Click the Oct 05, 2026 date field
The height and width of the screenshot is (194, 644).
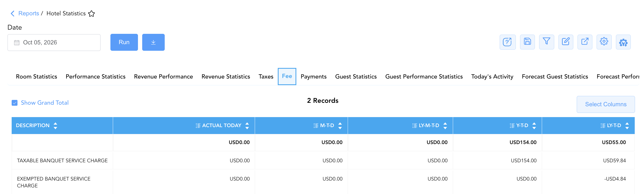tap(54, 43)
